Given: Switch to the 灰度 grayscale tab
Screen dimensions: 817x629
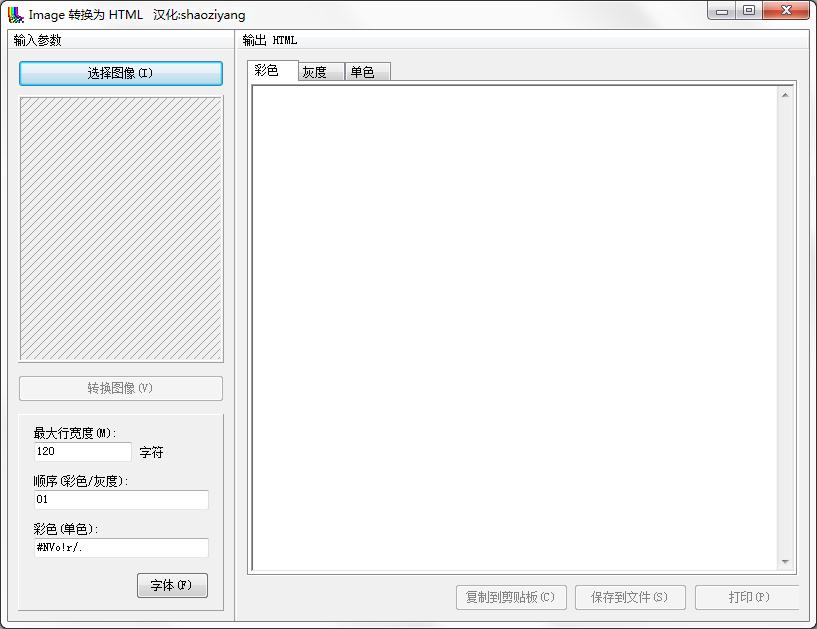Looking at the screenshot, I should 318,71.
